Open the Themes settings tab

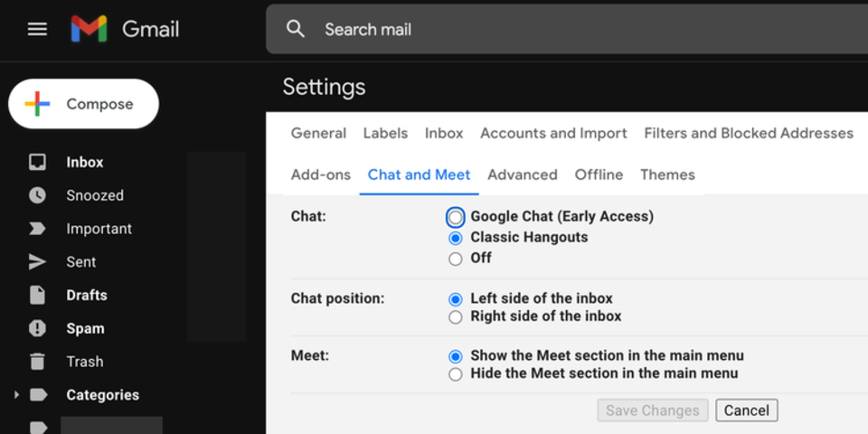[x=667, y=175]
